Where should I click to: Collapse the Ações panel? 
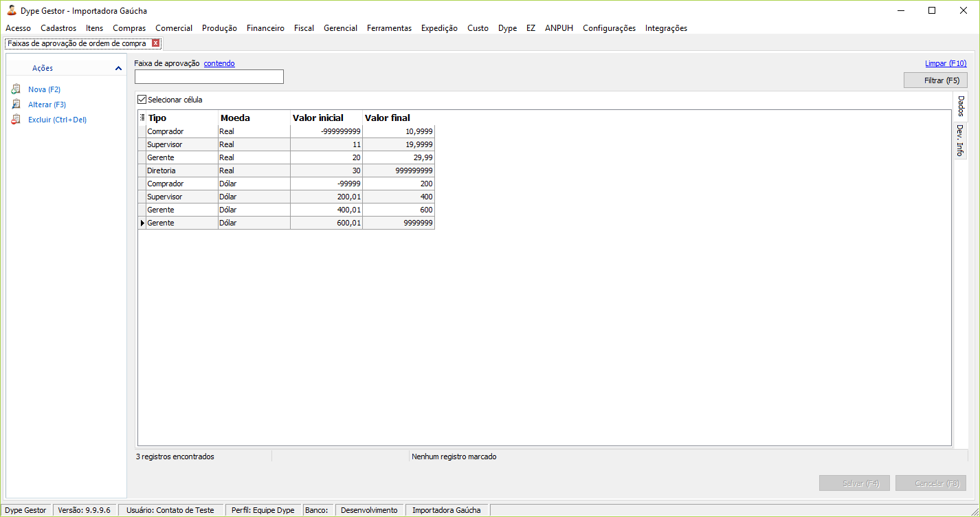119,68
